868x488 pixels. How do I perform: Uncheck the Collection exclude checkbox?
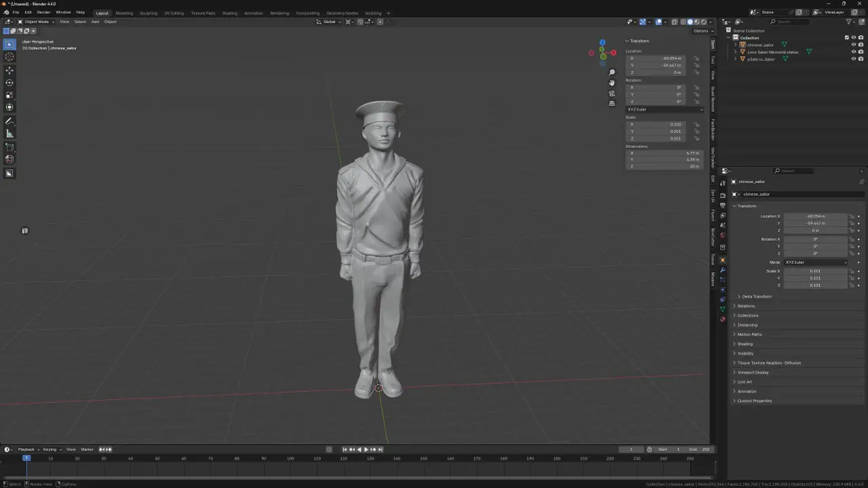tap(846, 37)
